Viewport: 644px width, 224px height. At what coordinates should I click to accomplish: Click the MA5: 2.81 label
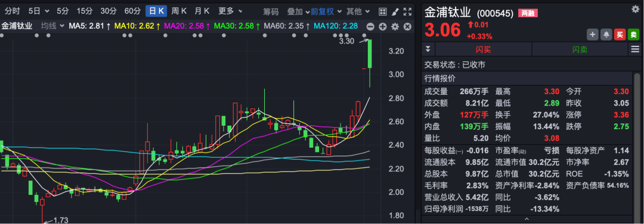pyautogui.click(x=89, y=26)
